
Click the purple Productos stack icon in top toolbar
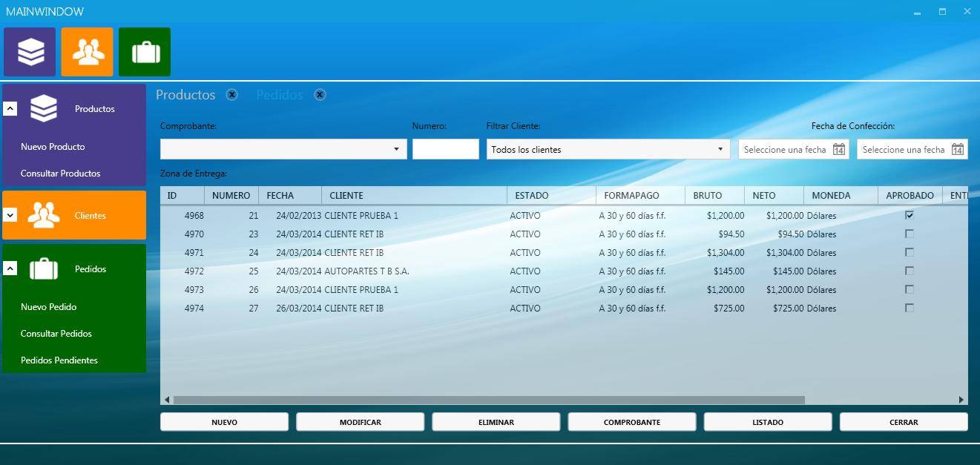[30, 52]
